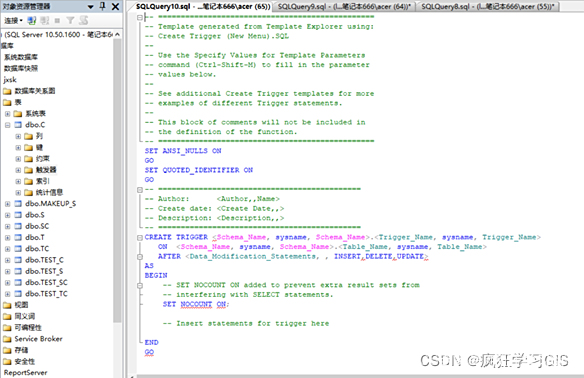Collapse the Author comment block outline

140,190
